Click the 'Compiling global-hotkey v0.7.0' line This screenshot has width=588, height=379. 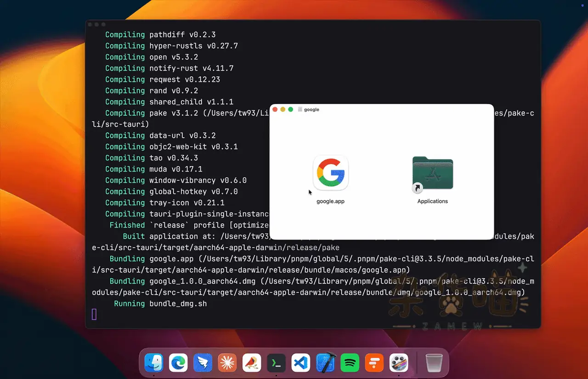tap(171, 192)
